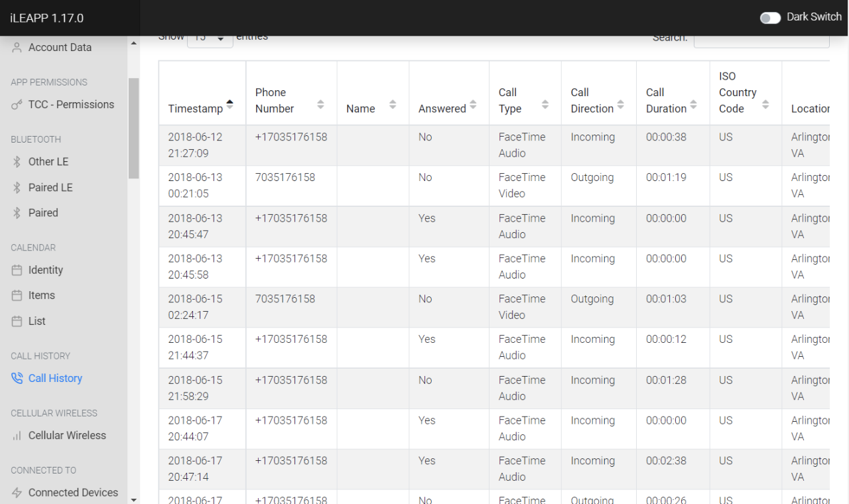Sort by Timestamp column arrows

(229, 104)
